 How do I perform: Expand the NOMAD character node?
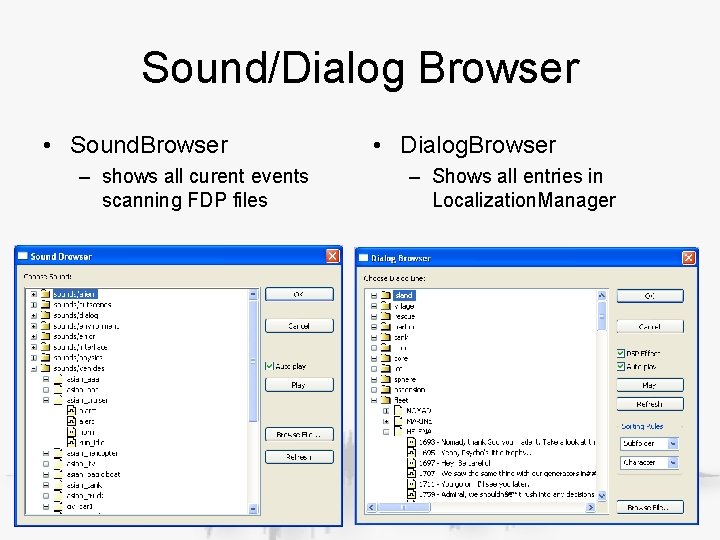pyautogui.click(x=386, y=411)
